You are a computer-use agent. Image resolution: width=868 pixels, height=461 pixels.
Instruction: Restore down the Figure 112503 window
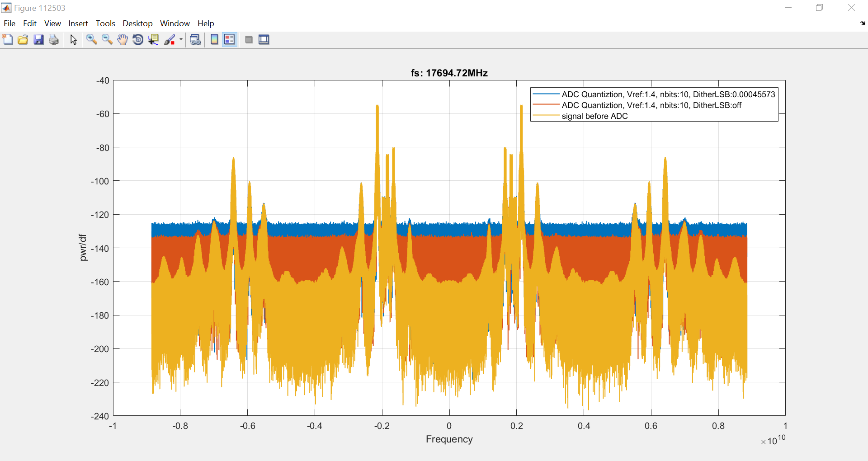[x=820, y=8]
